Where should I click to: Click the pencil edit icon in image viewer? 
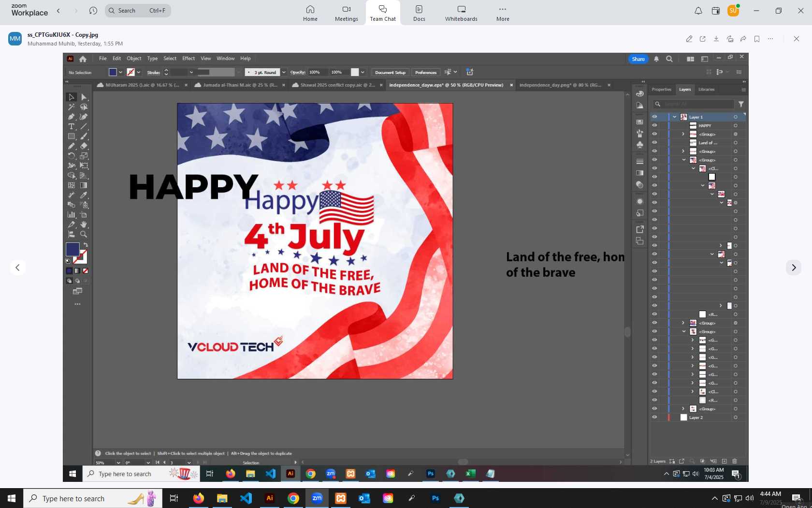(689, 39)
